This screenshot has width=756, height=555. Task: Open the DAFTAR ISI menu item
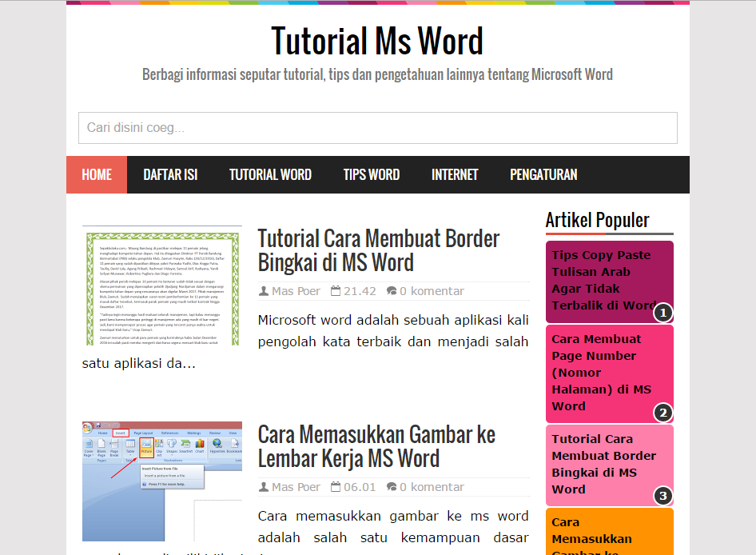tap(170, 174)
